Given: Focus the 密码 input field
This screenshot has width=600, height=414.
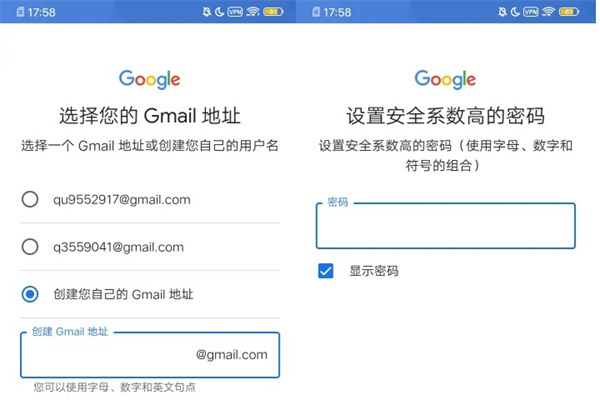Looking at the screenshot, I should (x=446, y=226).
